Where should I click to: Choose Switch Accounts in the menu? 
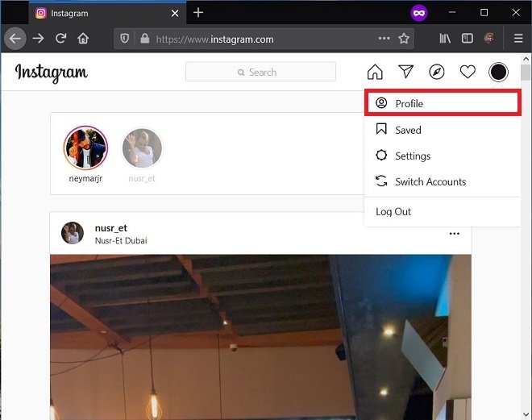coord(443,181)
